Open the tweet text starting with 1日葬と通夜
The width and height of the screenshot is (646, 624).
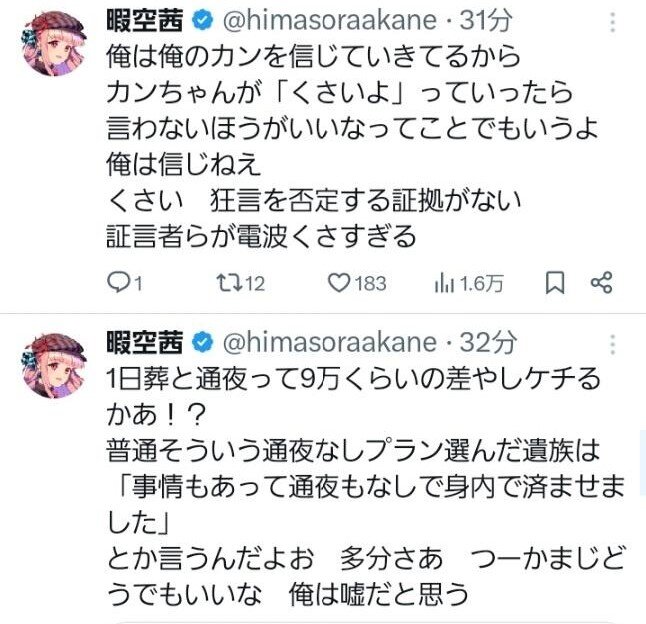click(365, 486)
